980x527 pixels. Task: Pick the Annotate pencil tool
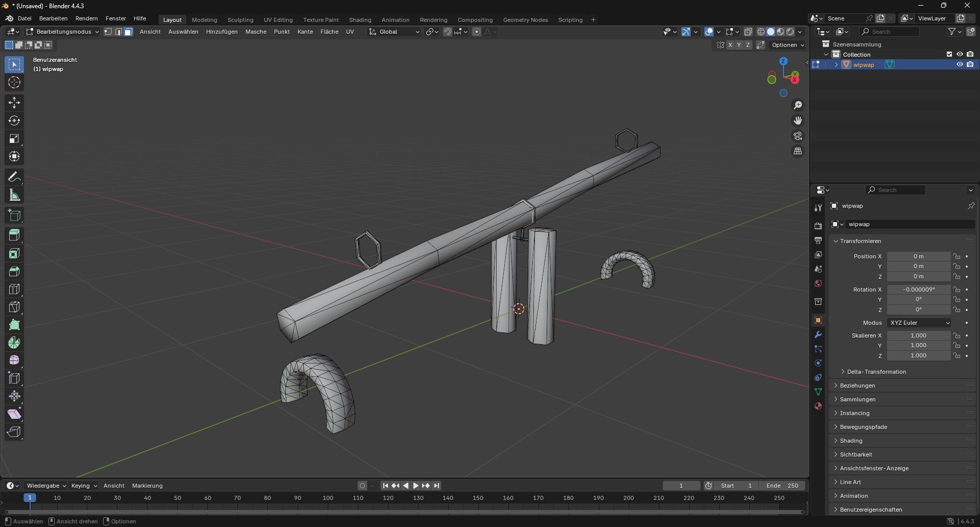(x=14, y=177)
